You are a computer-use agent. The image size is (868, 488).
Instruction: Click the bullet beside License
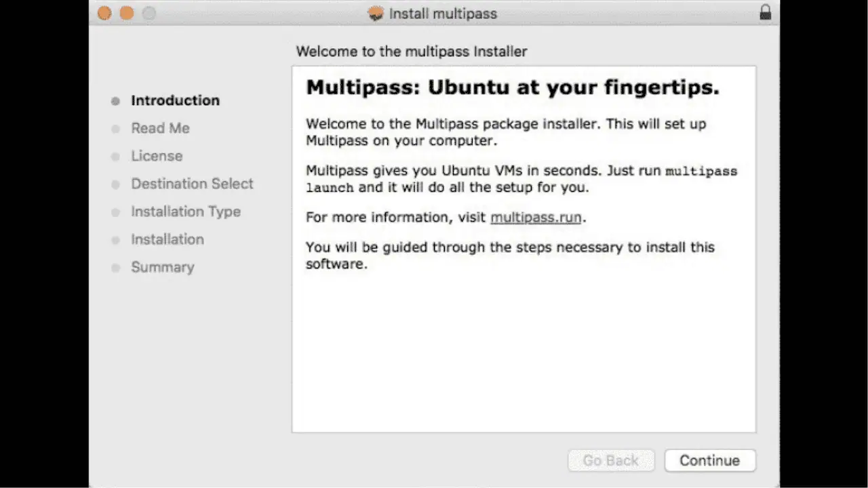115,157
